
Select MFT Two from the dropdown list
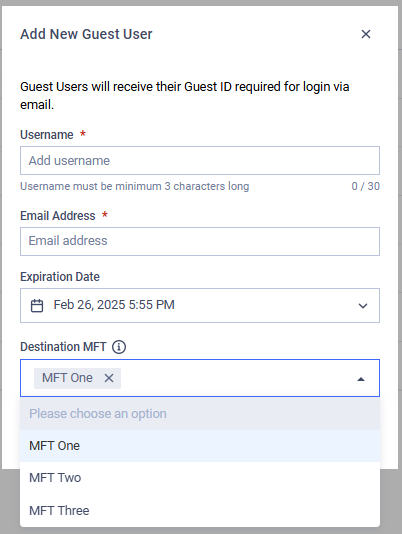pos(200,478)
